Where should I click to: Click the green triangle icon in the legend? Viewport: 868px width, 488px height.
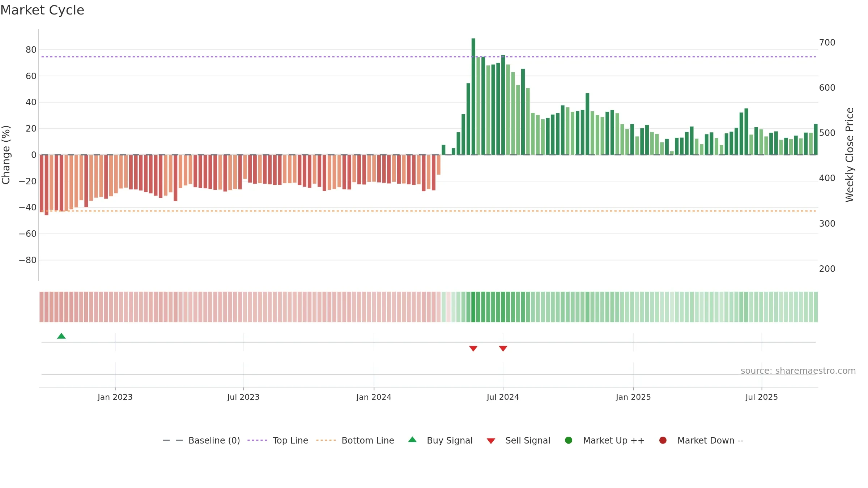[x=412, y=440]
